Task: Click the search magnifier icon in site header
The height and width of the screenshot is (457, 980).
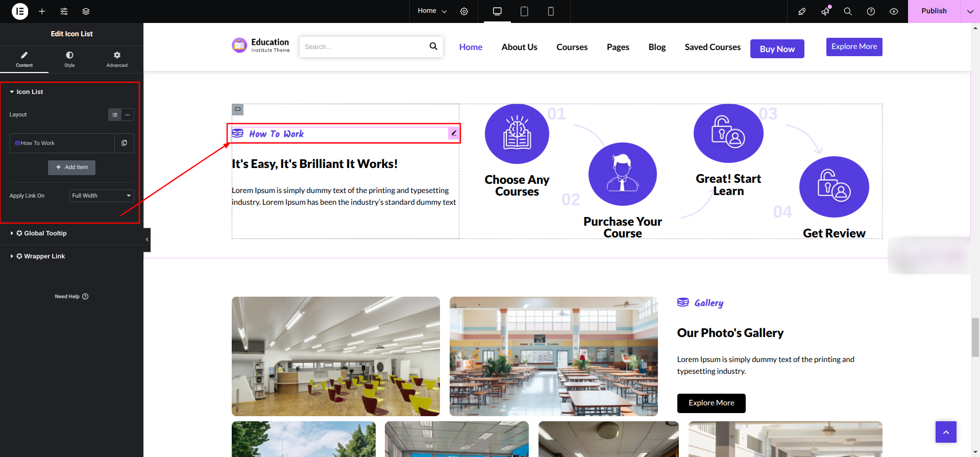Action: click(x=433, y=46)
